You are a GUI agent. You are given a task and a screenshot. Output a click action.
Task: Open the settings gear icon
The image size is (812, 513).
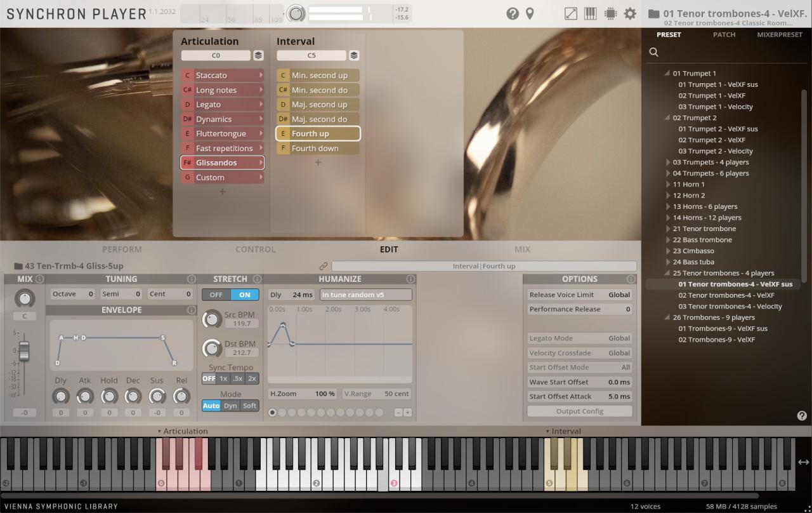(x=630, y=13)
